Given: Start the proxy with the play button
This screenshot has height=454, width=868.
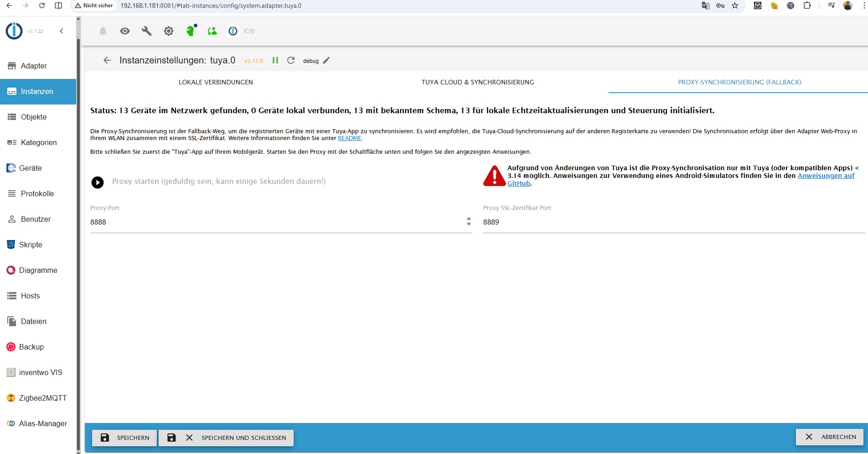Looking at the screenshot, I should point(97,182).
